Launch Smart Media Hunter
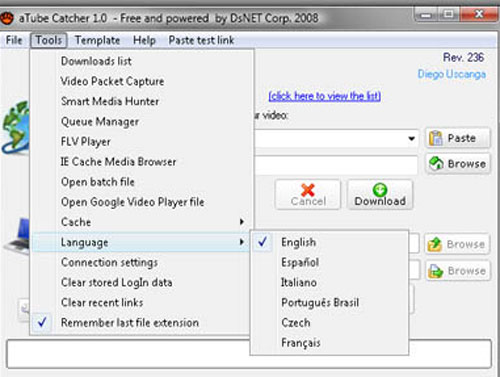This screenshot has height=377, width=500. click(x=143, y=101)
